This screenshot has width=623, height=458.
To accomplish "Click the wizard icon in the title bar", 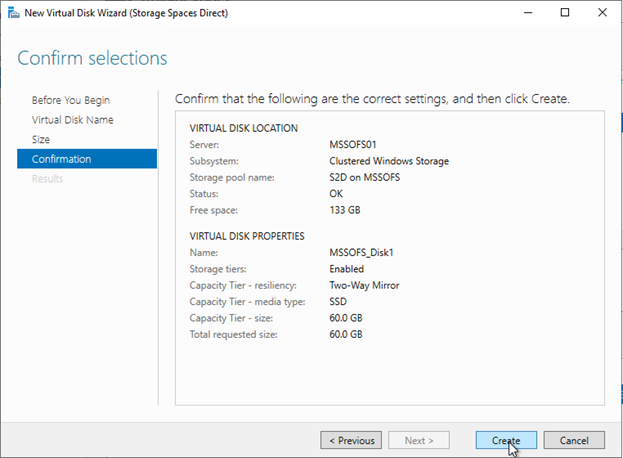I will (11, 13).
